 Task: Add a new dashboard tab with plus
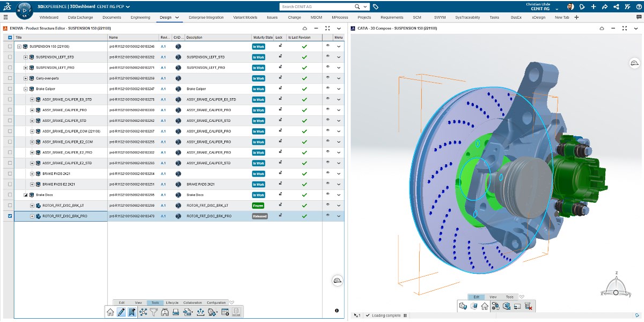point(576,17)
